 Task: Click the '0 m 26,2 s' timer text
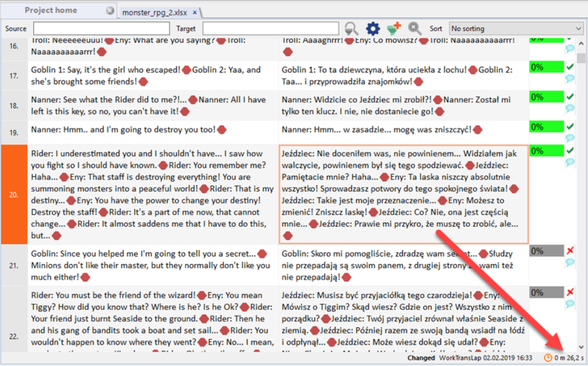tap(569, 358)
